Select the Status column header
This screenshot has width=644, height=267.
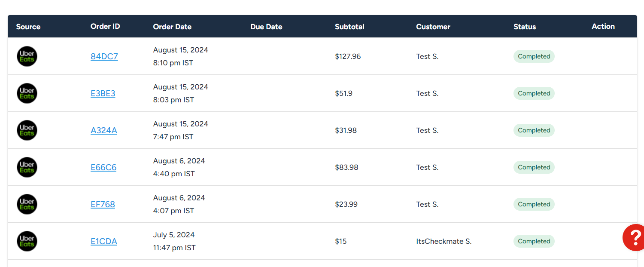[525, 26]
